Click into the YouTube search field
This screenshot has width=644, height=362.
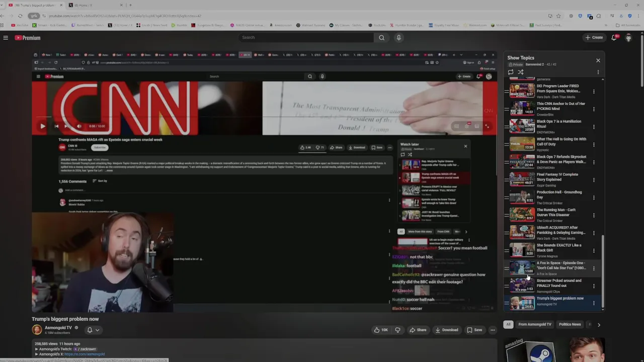[x=306, y=38]
